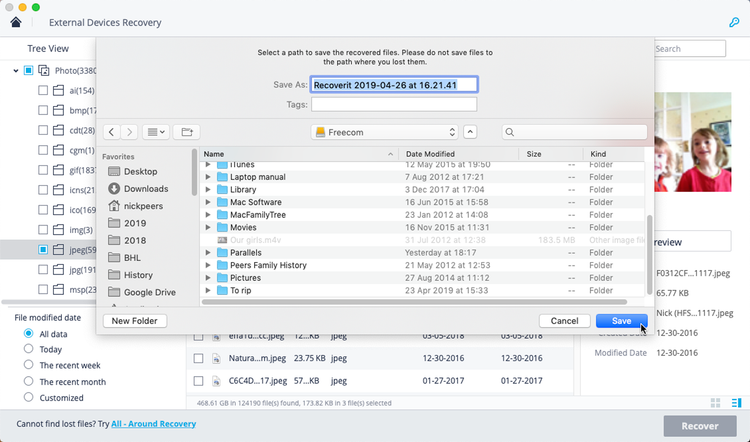Expand the Parallels folder
The width and height of the screenshot is (750, 442).
[x=208, y=253]
